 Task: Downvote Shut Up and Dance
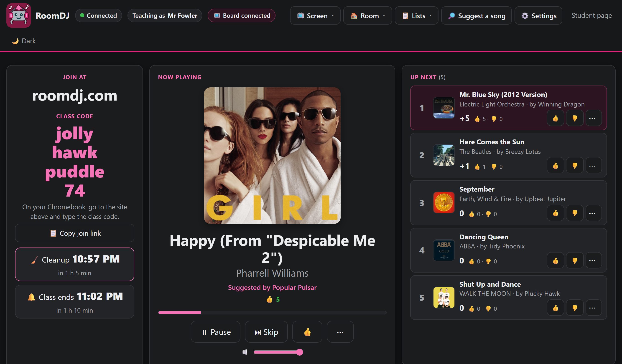click(x=575, y=308)
